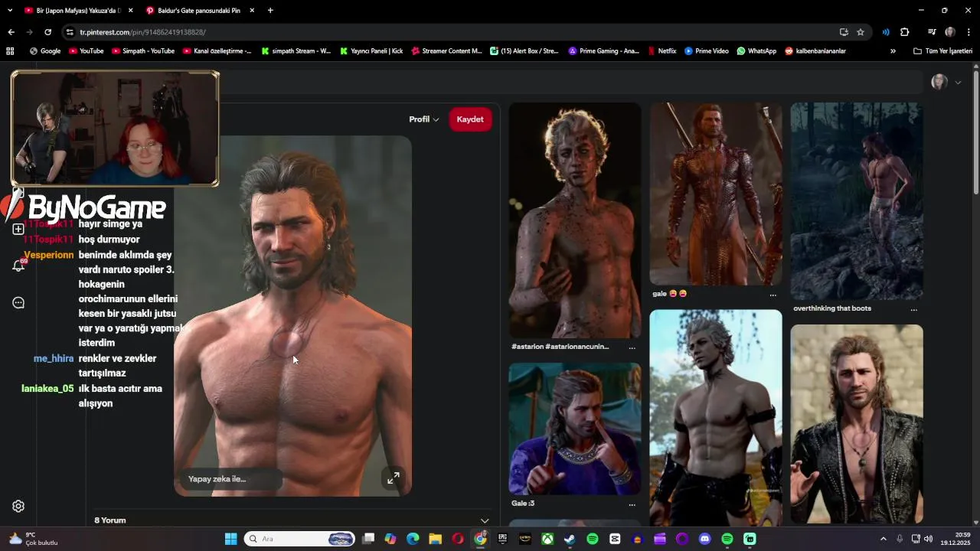Open Chrome profile avatar in toolbar

point(950,32)
